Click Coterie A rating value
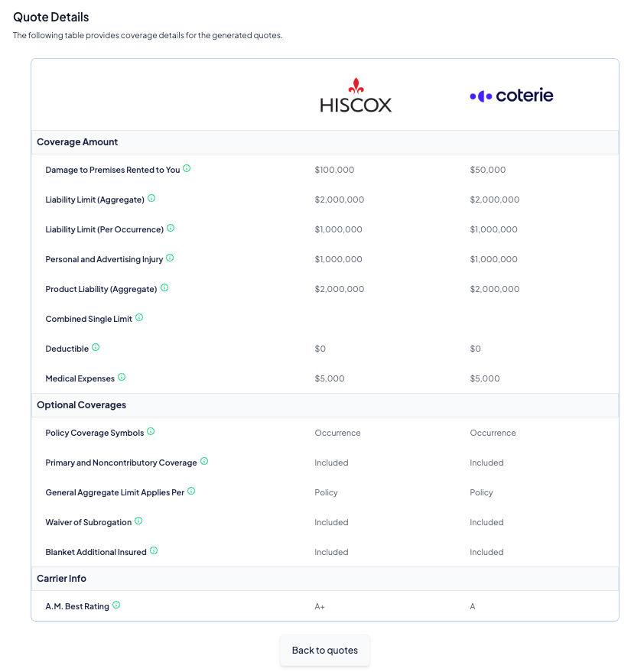Image resolution: width=631 pixels, height=672 pixels. (473, 606)
